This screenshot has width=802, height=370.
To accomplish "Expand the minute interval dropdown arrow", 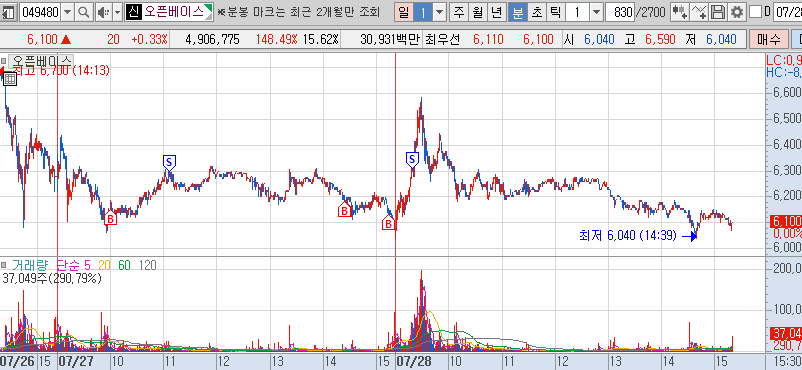I will click(596, 12).
